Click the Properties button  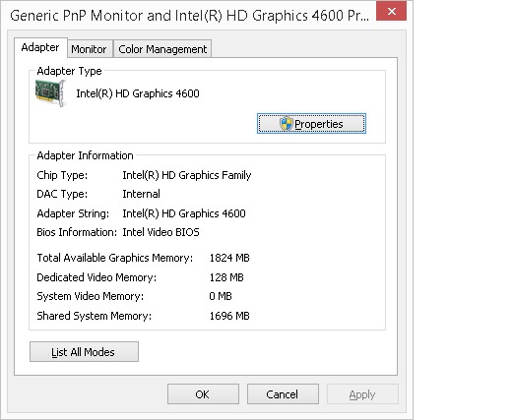(311, 124)
